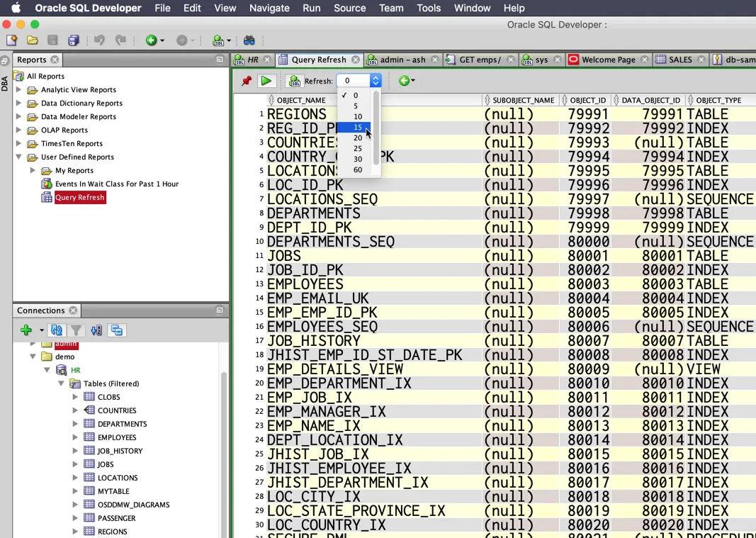The image size is (756, 538).
Task: Minimize the Reports panel
Action: [x=220, y=60]
